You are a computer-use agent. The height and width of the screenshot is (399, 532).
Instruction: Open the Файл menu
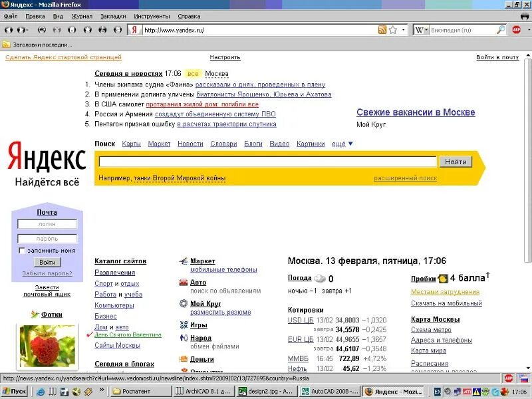[x=11, y=16]
